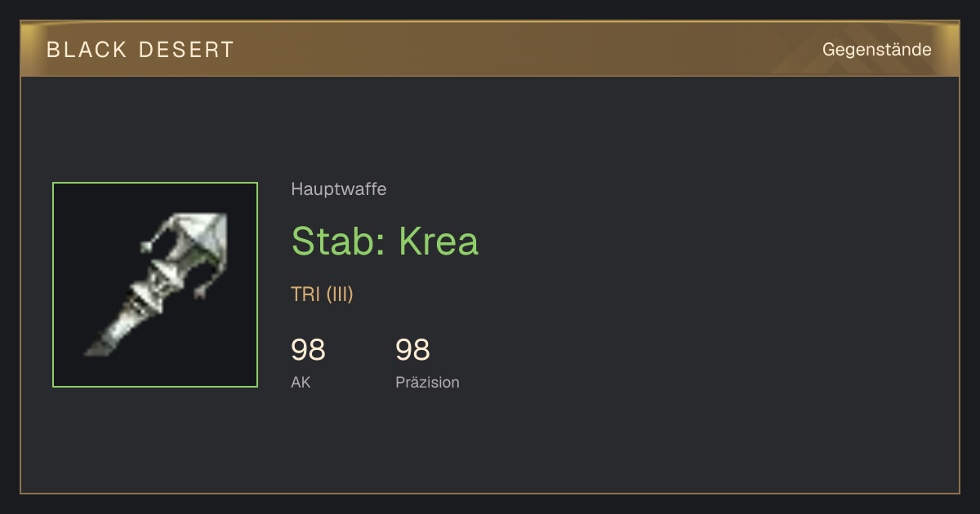Image resolution: width=980 pixels, height=514 pixels.
Task: Select the Stab: Krea item name
Action: click(385, 241)
